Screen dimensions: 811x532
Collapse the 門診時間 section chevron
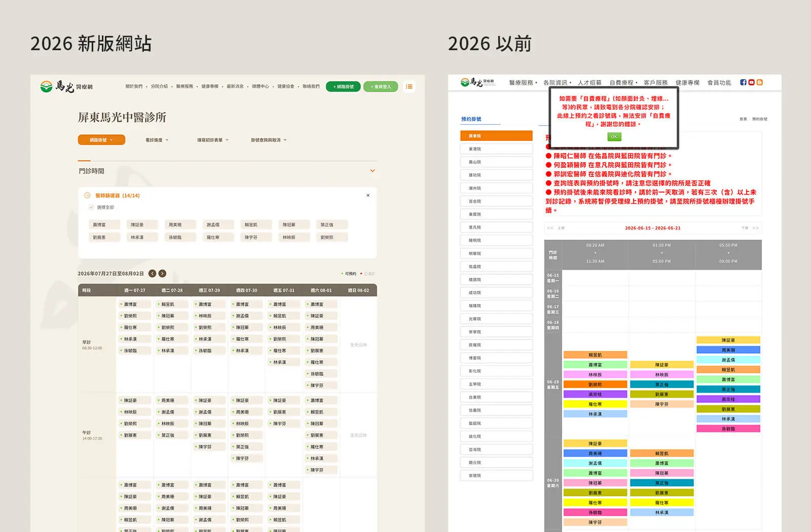pos(373,171)
